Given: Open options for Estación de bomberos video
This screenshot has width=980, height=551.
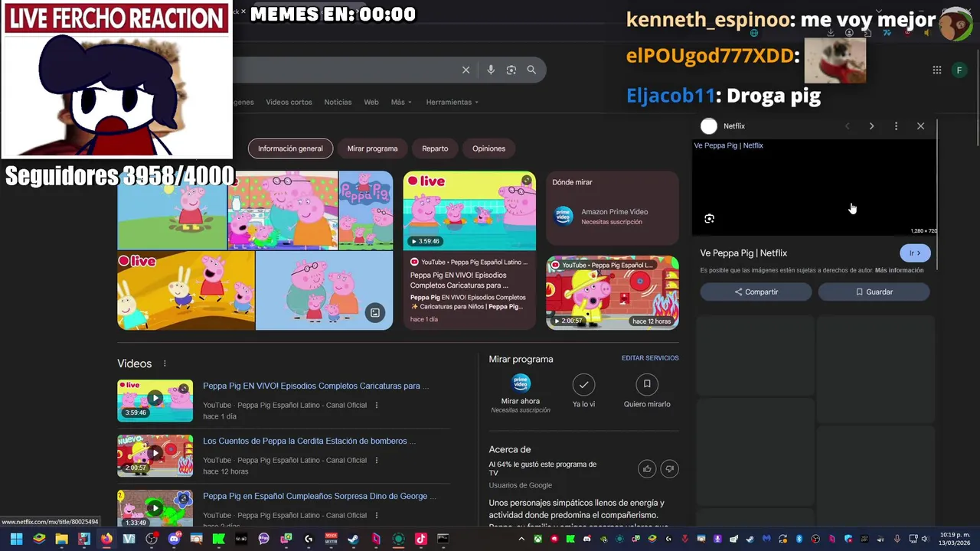Looking at the screenshot, I should click(376, 460).
